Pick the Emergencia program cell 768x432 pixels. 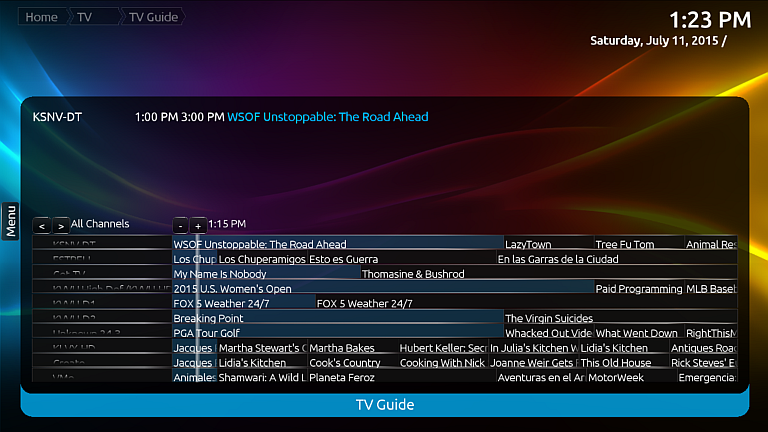(707, 377)
